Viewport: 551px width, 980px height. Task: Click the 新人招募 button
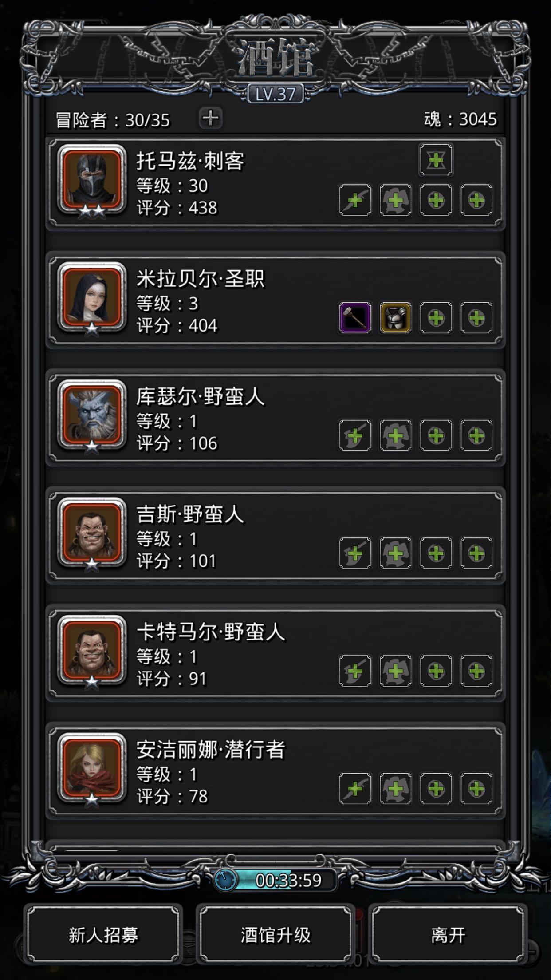(x=103, y=935)
